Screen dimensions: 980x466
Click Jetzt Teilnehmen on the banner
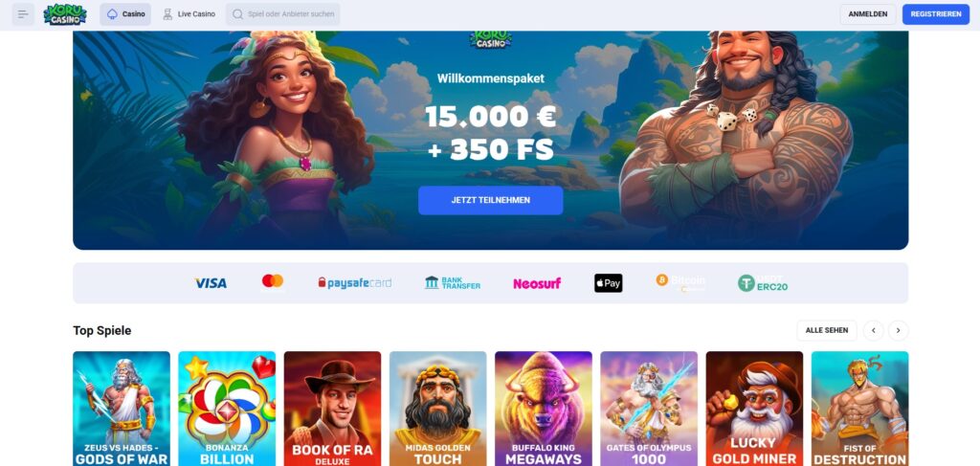491,201
